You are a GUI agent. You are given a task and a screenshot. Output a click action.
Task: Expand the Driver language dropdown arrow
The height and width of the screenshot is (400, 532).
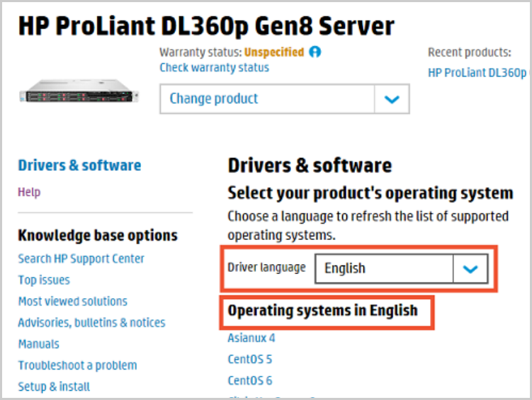470,268
